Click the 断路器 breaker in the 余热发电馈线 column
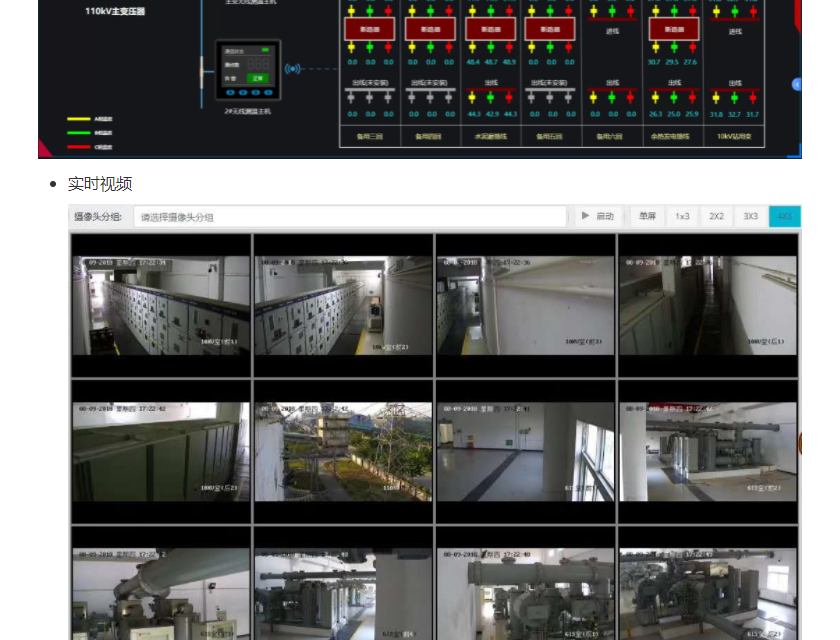Image resolution: width=840 pixels, height=640 pixels. point(674,29)
